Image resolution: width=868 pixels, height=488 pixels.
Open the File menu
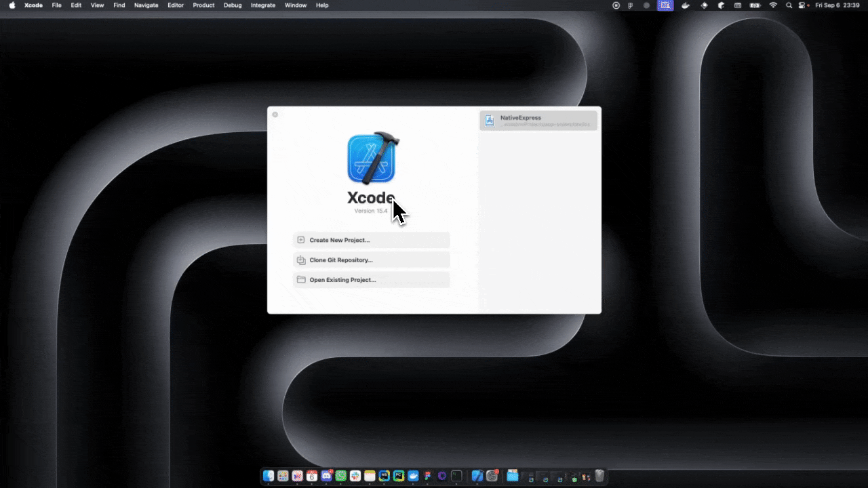[x=57, y=5]
